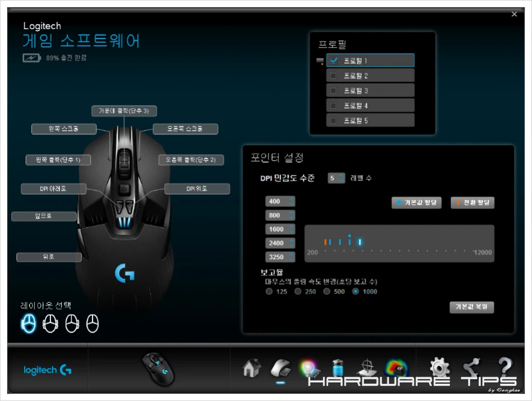Open the help question mark icon
The width and height of the screenshot is (532, 401).
pos(505,367)
